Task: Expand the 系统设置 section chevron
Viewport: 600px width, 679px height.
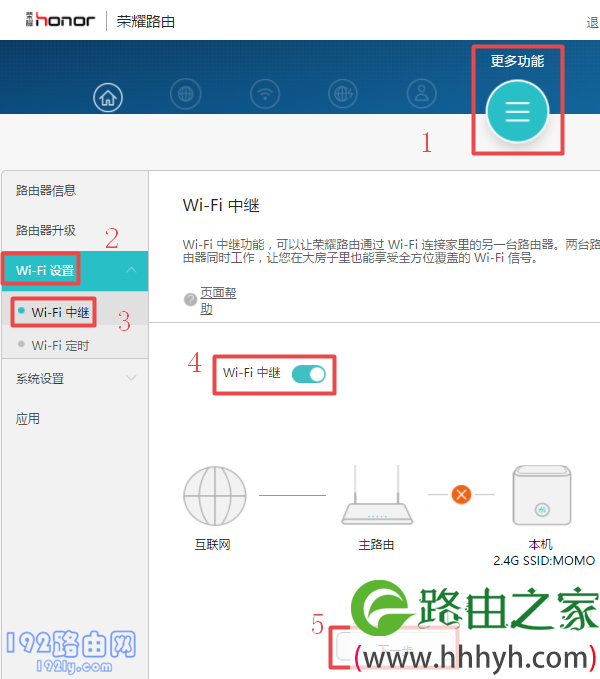Action: (131, 378)
